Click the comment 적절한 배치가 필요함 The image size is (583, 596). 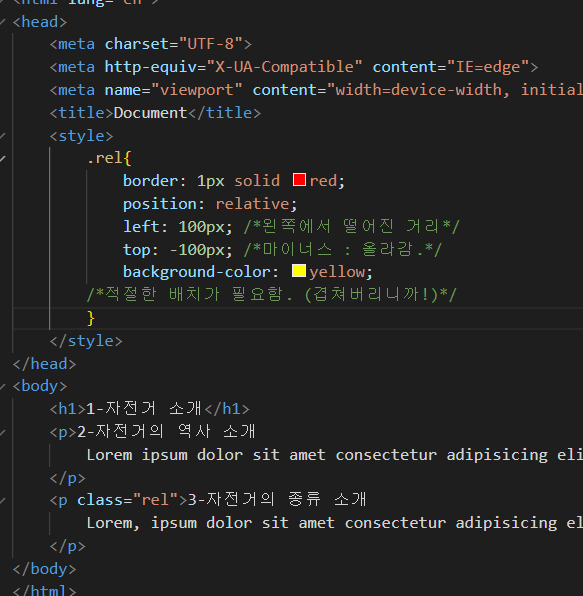(x=271, y=295)
